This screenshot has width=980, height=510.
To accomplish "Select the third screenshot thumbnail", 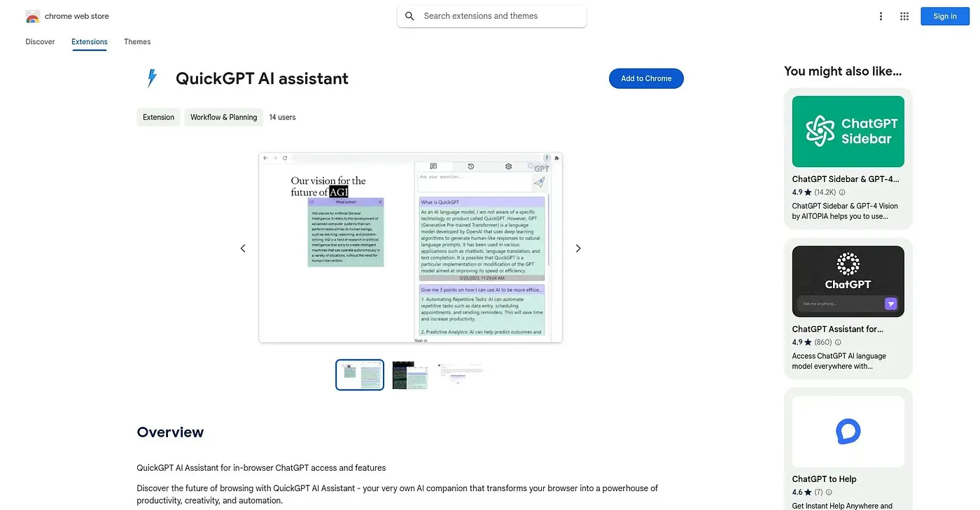I will pos(461,374).
